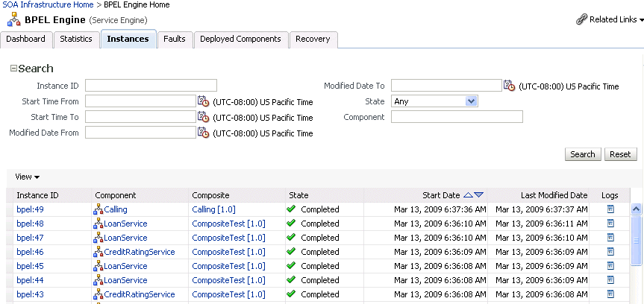The image size is (644, 304).
Task: Open CompositeTest [1.0] in bpel:47 row
Action: tap(229, 238)
